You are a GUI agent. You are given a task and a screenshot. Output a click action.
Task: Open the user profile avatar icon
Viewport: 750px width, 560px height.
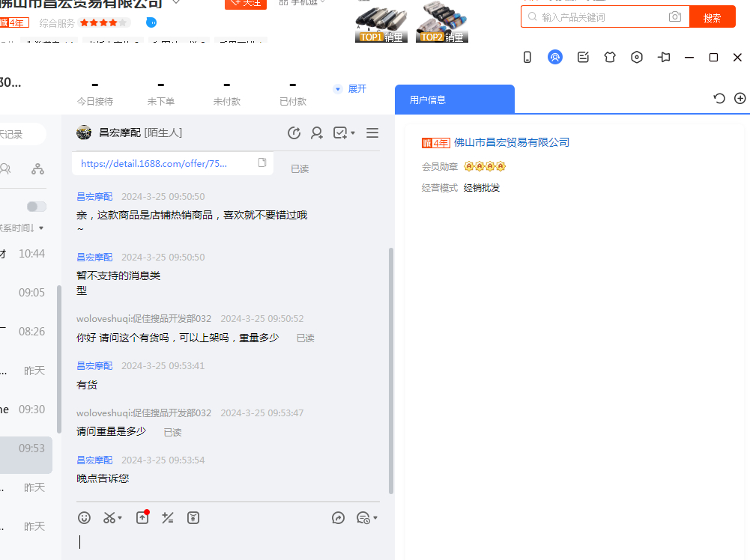tap(555, 58)
